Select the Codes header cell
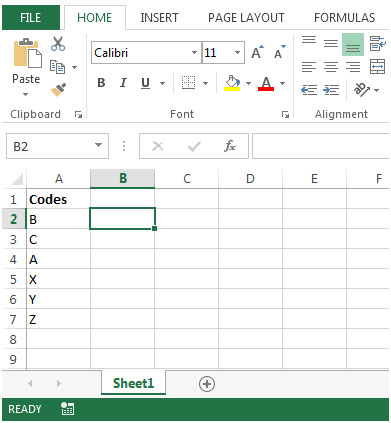 click(x=59, y=199)
